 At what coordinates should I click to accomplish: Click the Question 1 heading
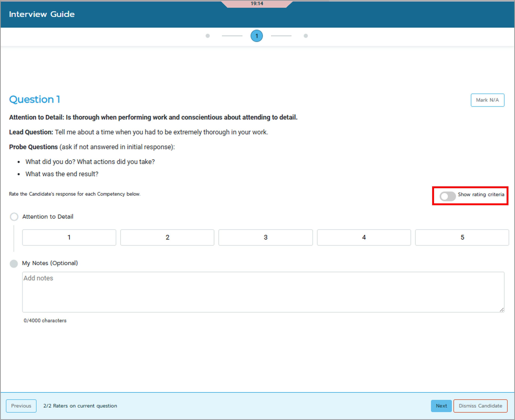35,99
